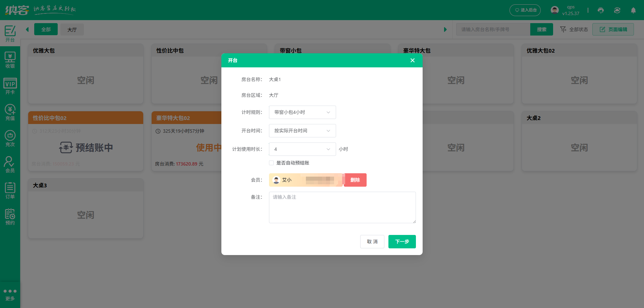Viewport: 644px width, 308px height.
Task: Click the VIP 开卡 sidebar icon
Action: [10, 86]
